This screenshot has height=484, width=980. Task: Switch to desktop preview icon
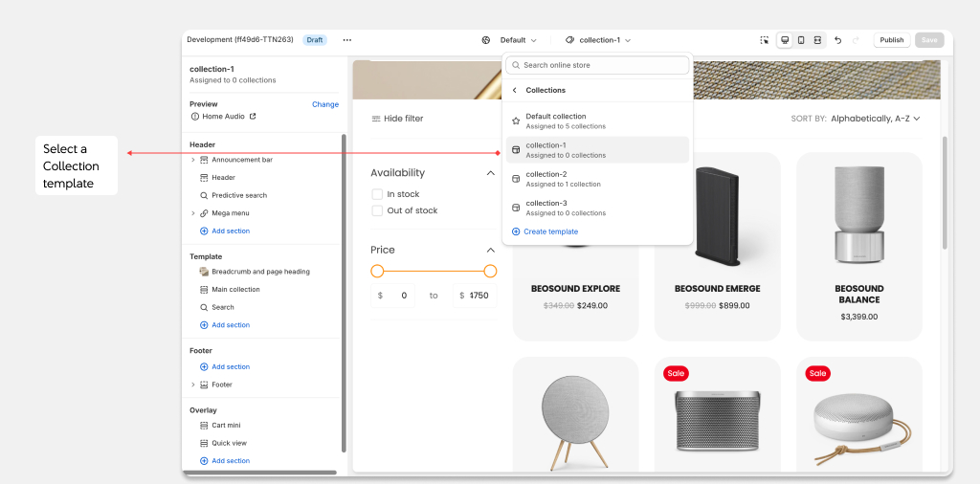(785, 40)
